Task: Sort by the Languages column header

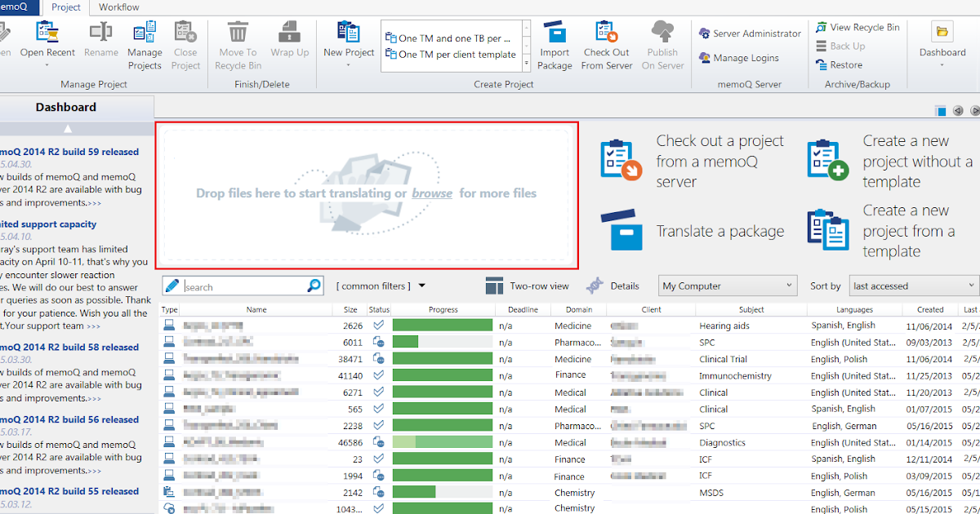Action: [854, 310]
